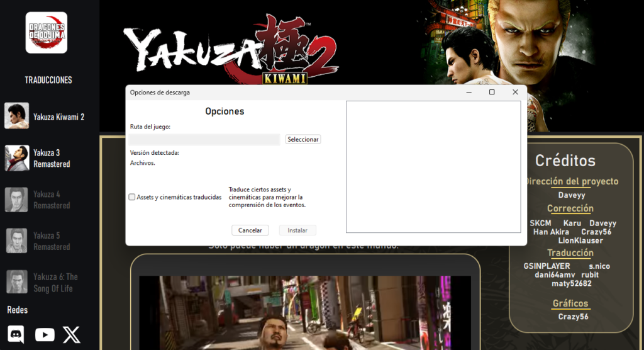Click the Cancelar button
The width and height of the screenshot is (644, 350).
click(250, 230)
